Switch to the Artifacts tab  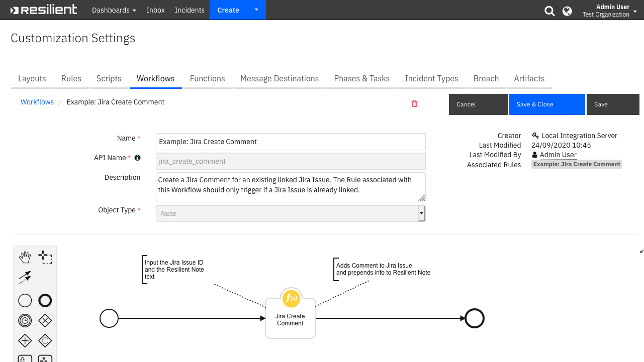click(529, 79)
